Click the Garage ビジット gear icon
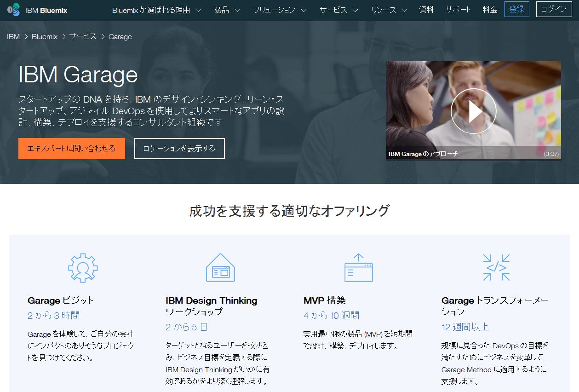This screenshot has width=579, height=392. tap(83, 268)
